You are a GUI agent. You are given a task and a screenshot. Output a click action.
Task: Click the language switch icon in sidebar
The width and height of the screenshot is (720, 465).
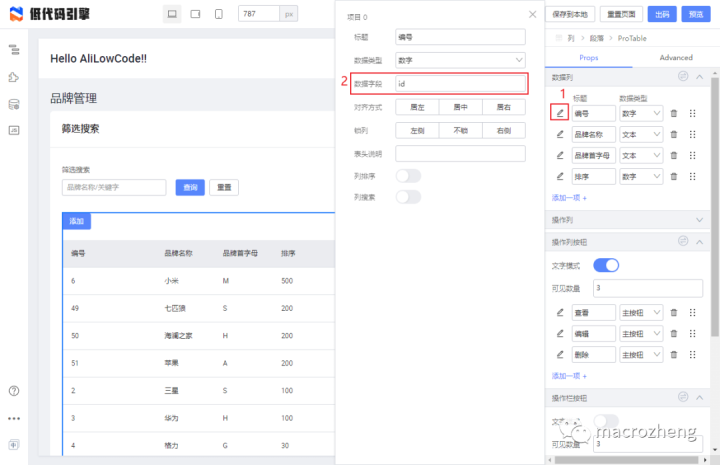14,444
